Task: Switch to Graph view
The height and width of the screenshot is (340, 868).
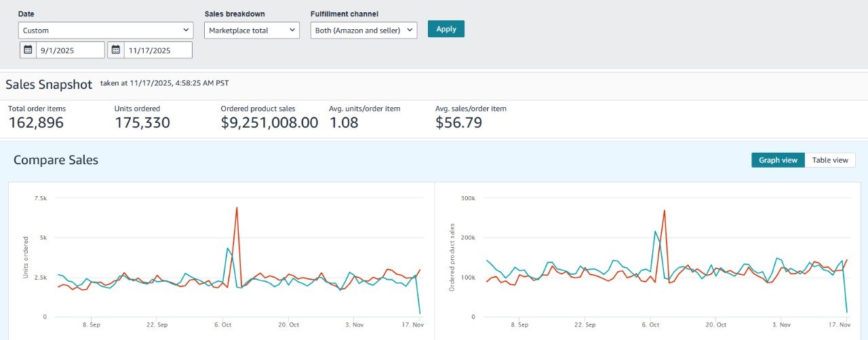Action: [778, 160]
